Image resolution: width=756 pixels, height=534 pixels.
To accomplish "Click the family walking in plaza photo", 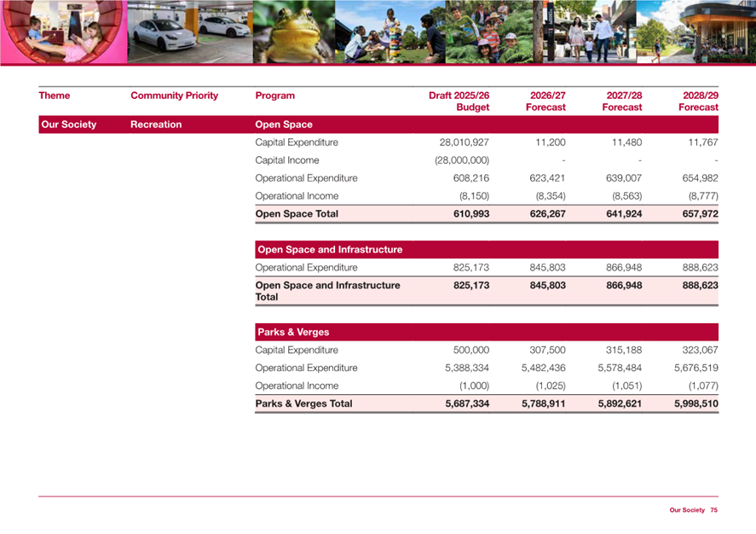I will pos(585,32).
